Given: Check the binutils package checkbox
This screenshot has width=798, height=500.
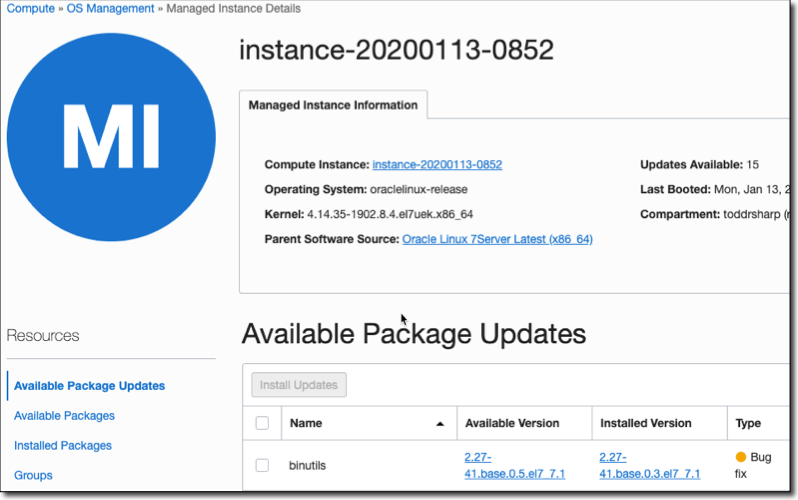Looking at the screenshot, I should coord(262,465).
